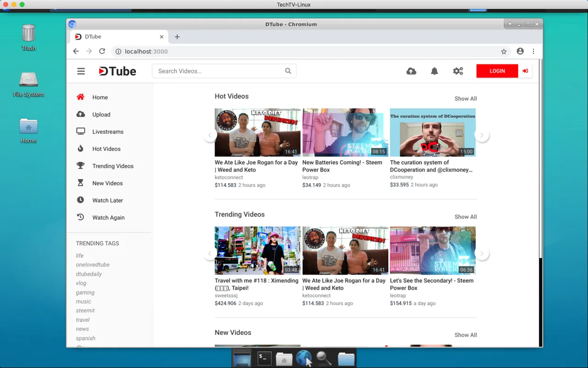Open Let's See the Secondary thumbnail
The height and width of the screenshot is (368, 588).
pos(433,251)
